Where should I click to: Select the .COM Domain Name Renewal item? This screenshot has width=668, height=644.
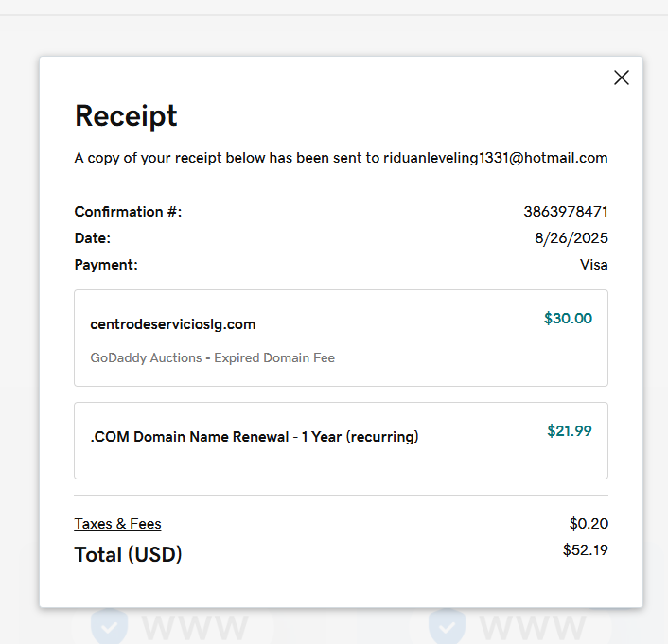(x=255, y=437)
